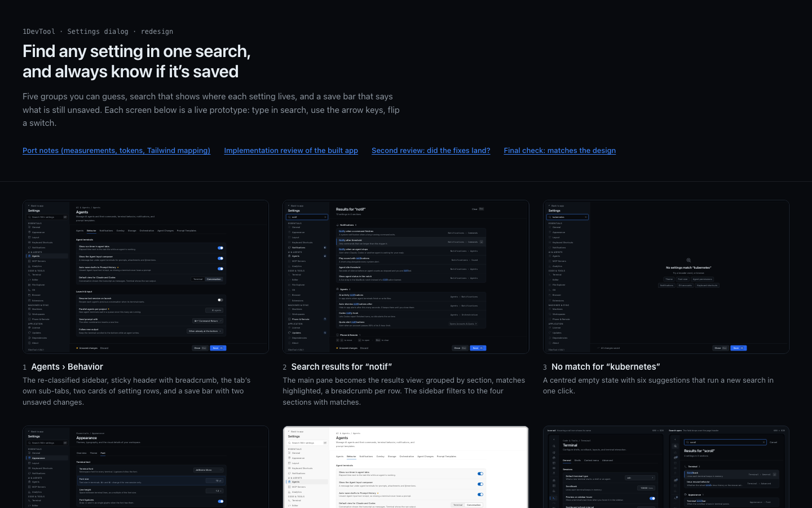The image size is (812, 508).
Task: Click Clear button atop screen 2 results
Action: (x=478, y=209)
